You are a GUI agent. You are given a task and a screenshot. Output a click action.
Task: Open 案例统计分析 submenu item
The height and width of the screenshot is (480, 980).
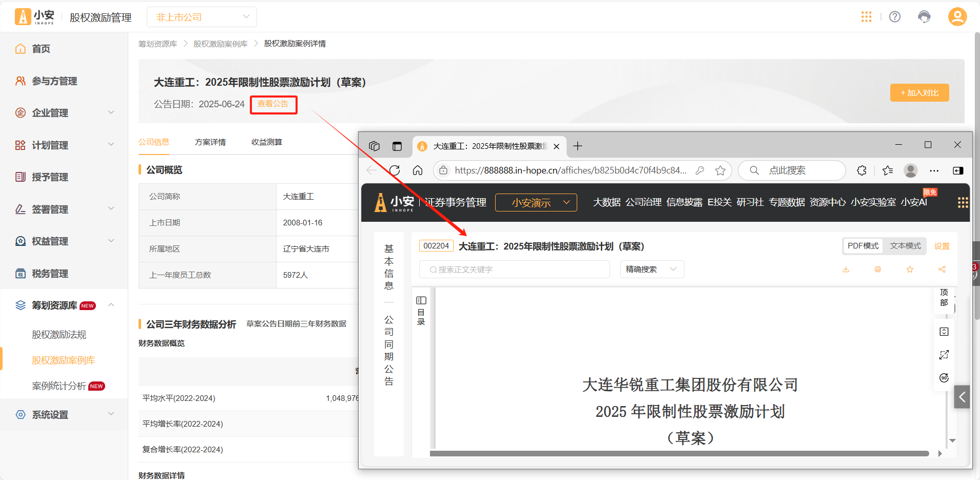(59, 386)
